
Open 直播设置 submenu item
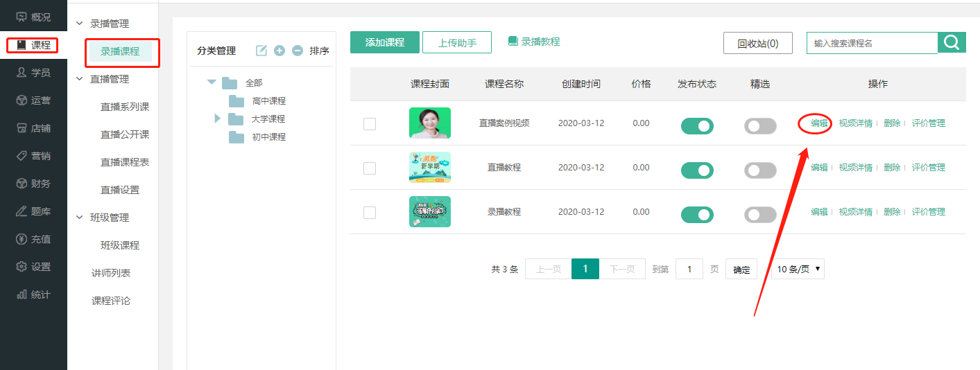point(120,190)
